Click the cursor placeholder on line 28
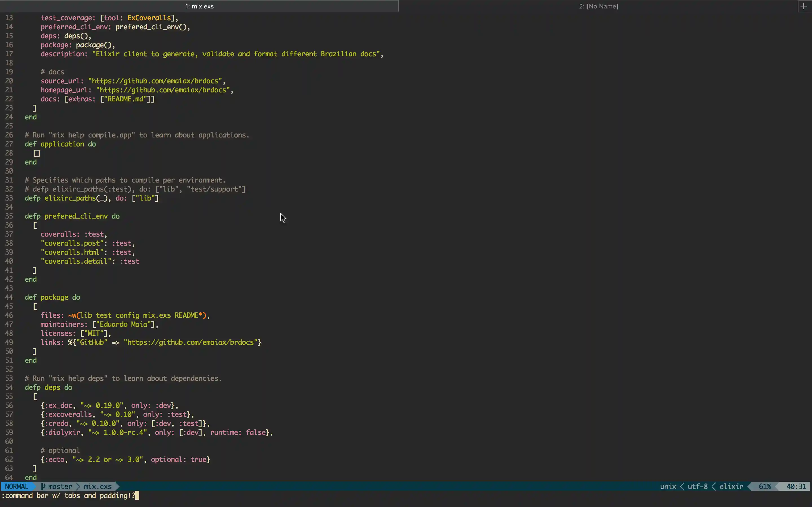Screen dimensions: 812x507 37,153
